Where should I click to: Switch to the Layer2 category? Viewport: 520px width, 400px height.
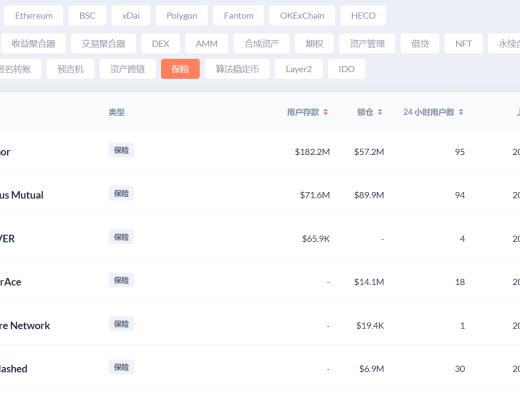pos(299,69)
